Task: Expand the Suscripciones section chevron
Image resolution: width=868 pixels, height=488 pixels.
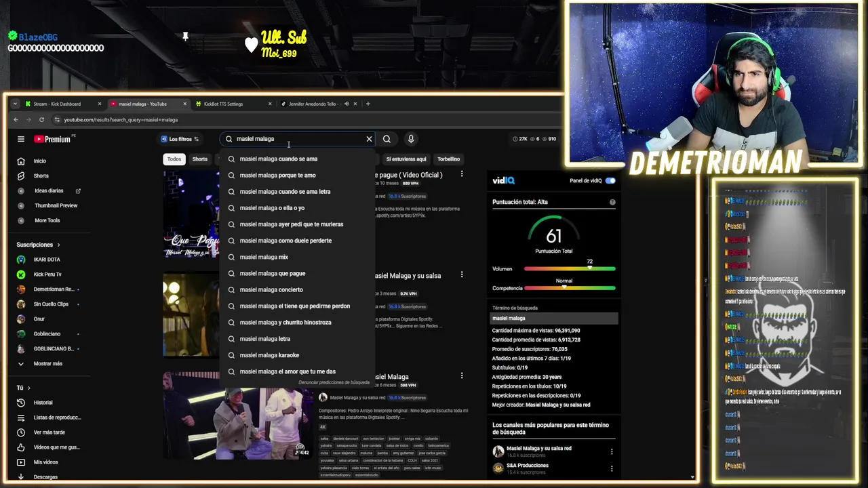Action: [x=58, y=245]
